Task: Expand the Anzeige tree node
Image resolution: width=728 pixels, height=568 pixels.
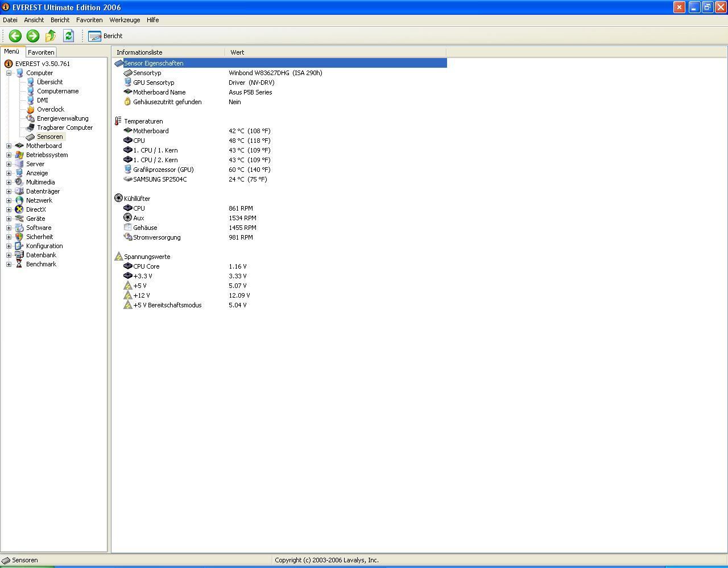Action: (x=9, y=173)
